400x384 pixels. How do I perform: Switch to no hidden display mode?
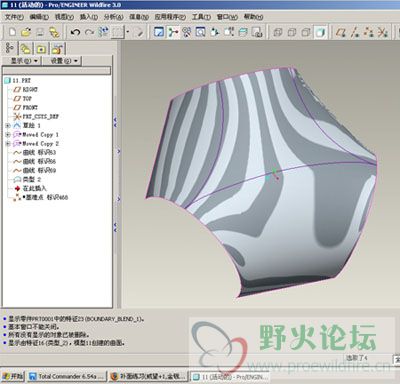tap(306, 32)
